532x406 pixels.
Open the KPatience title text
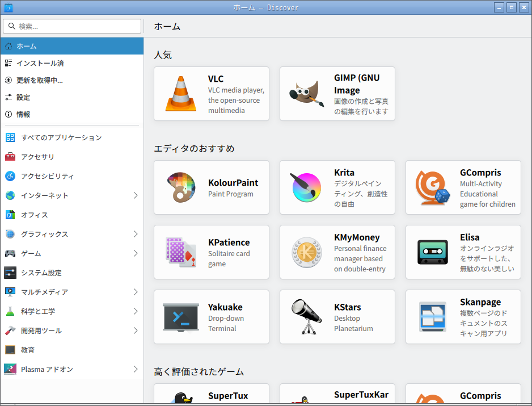click(x=229, y=242)
